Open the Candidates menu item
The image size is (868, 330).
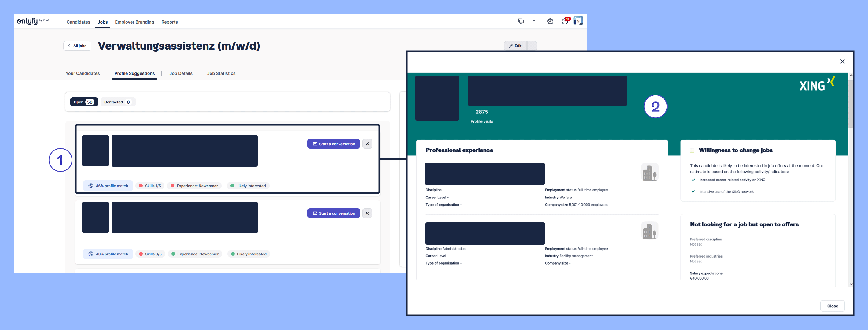pos(78,22)
